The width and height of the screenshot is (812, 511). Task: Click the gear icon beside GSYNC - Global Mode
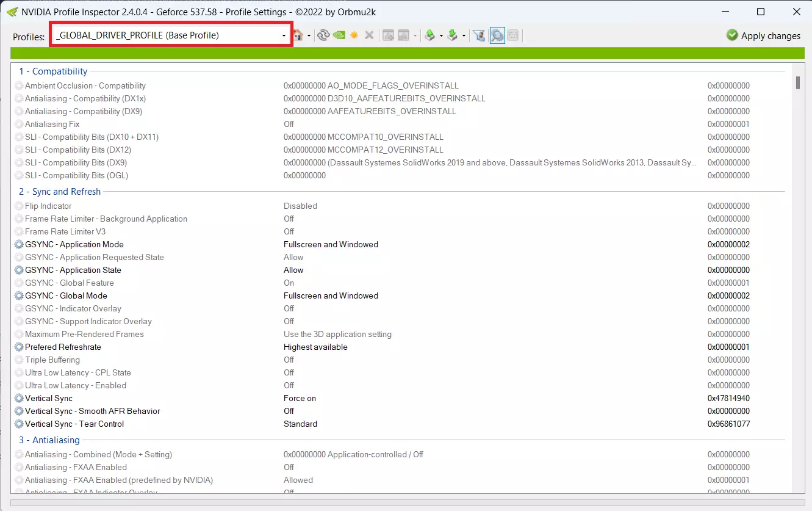click(19, 296)
